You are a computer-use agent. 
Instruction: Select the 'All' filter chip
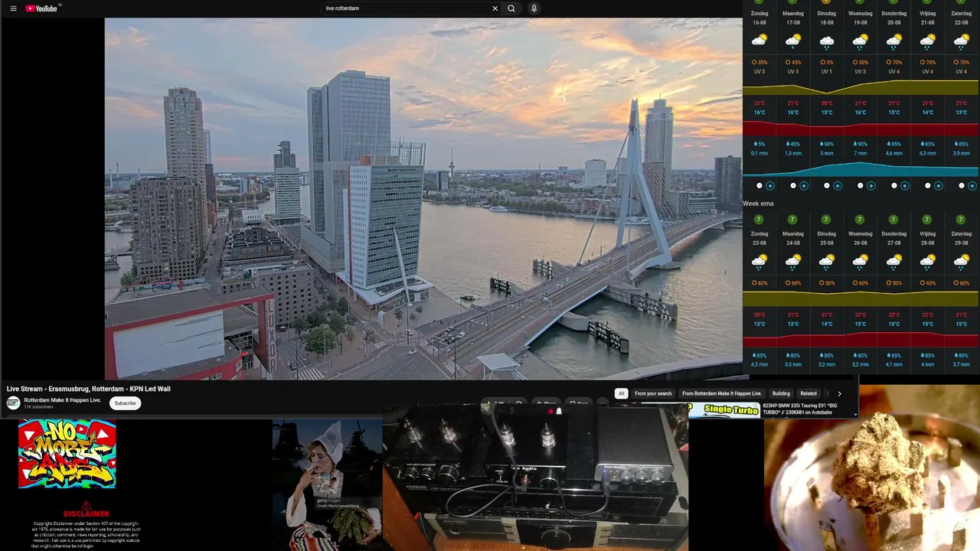[621, 393]
